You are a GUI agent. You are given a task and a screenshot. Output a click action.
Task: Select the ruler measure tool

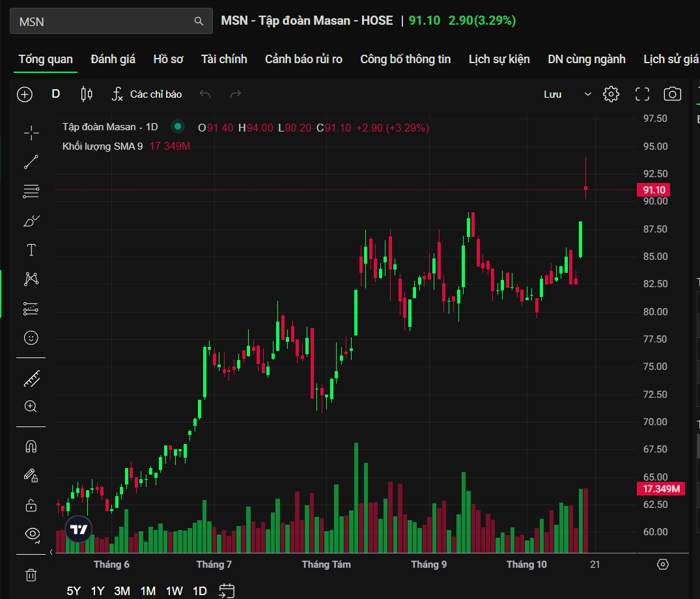click(x=31, y=378)
